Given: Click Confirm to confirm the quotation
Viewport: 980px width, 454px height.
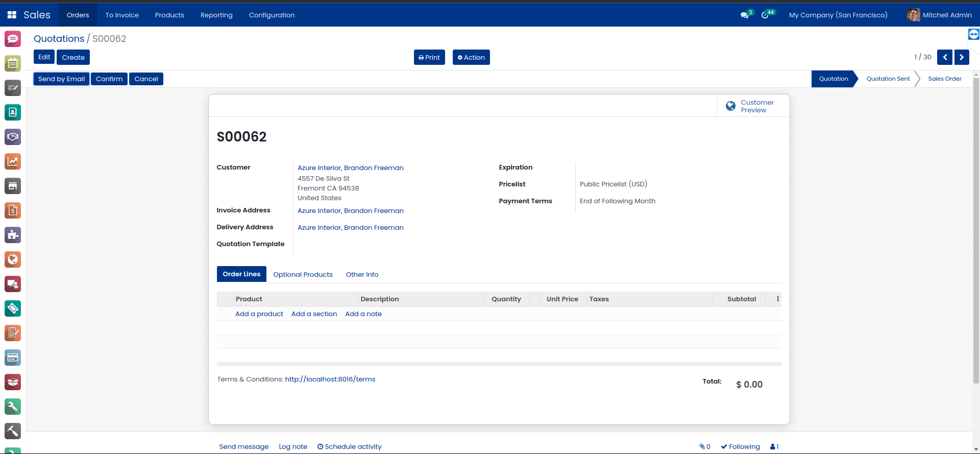Looking at the screenshot, I should tap(109, 79).
